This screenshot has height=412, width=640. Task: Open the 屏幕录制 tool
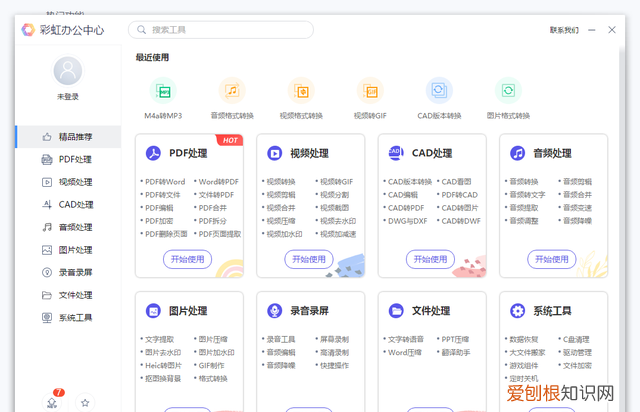334,339
